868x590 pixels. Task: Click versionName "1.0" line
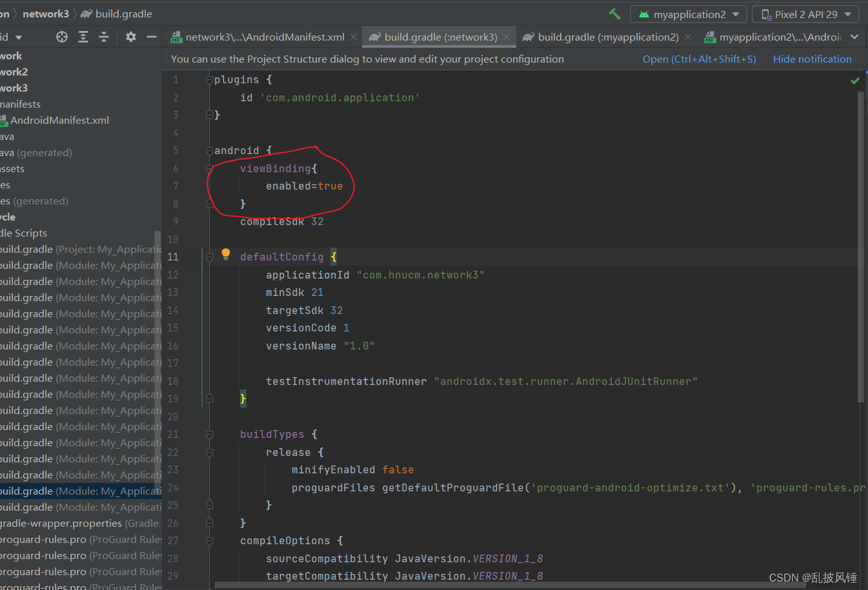[x=320, y=346]
